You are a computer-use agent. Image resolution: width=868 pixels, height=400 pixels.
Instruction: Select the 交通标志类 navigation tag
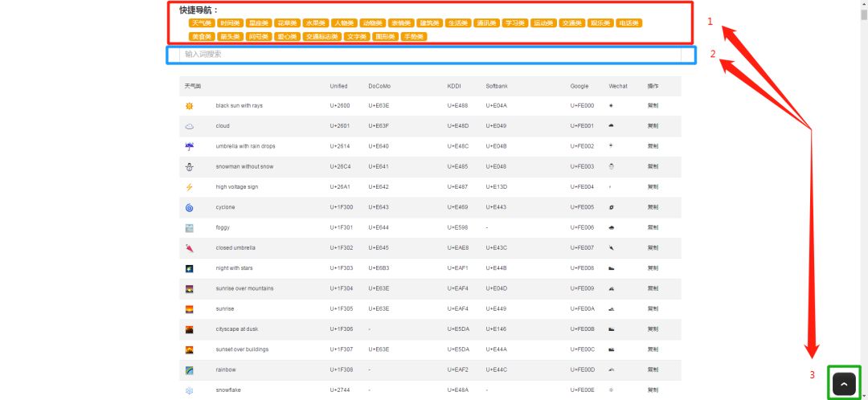[x=322, y=36]
